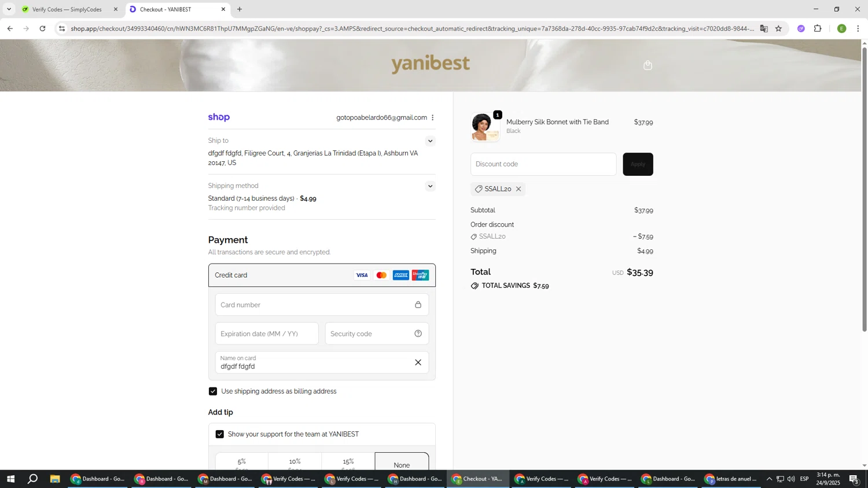868x488 pixels.
Task: Select the Credit card payment option
Action: [x=322, y=275]
